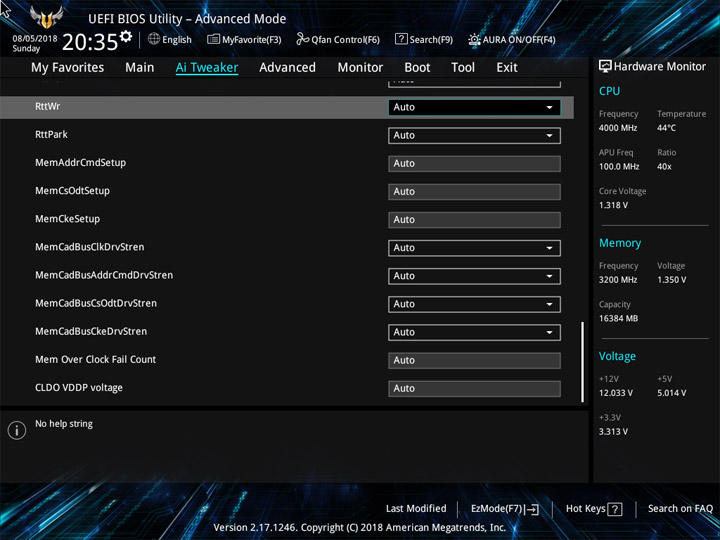Select the RttWr setting label

(48, 107)
